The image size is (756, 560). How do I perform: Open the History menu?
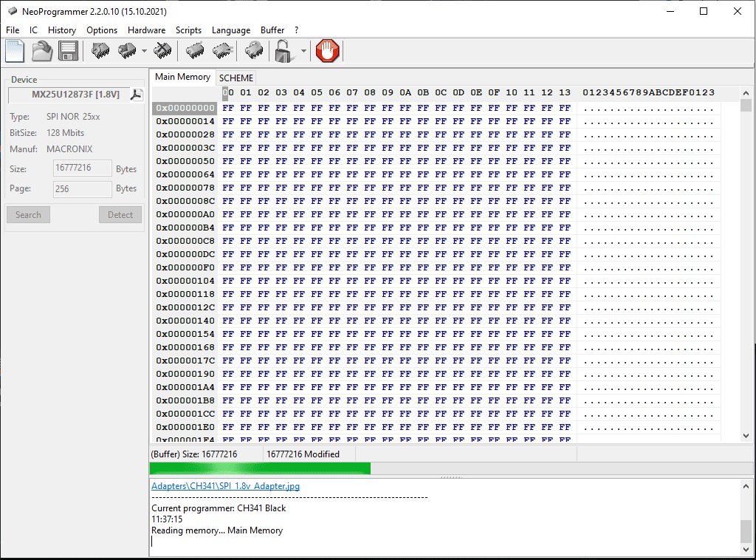tap(62, 30)
